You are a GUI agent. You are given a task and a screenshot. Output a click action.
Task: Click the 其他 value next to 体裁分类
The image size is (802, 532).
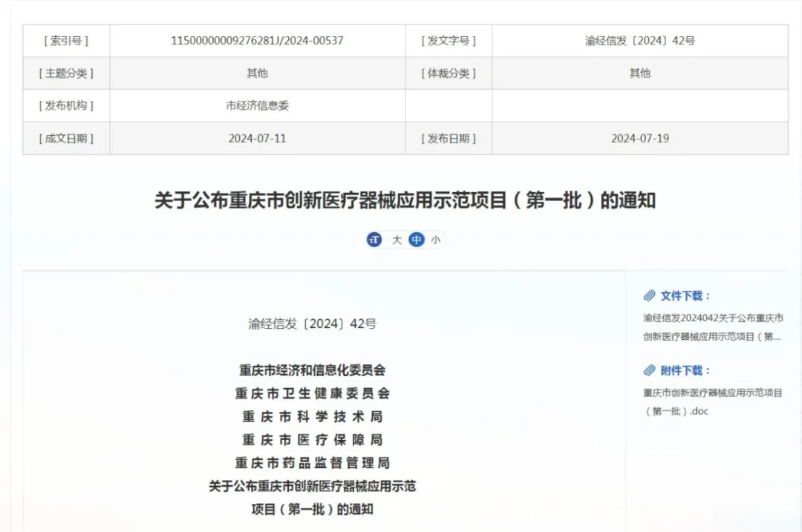[639, 73]
